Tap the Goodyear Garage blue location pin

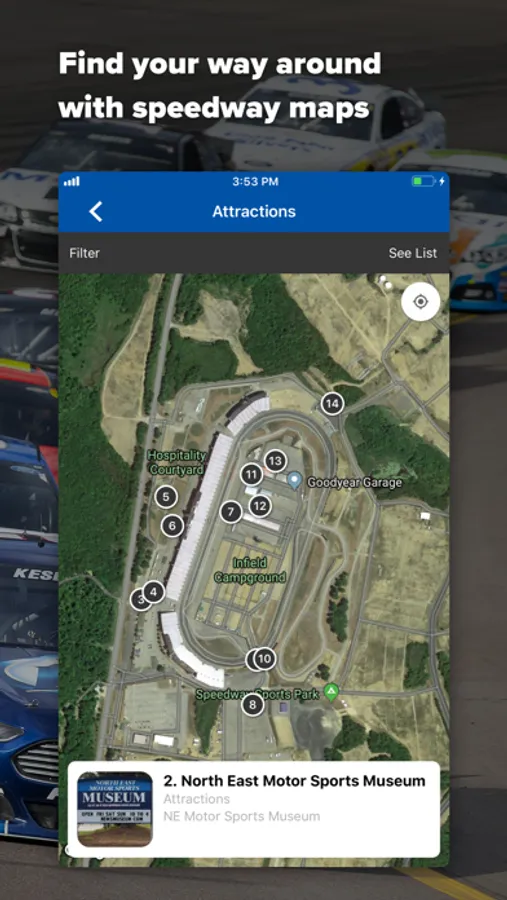coord(295,480)
